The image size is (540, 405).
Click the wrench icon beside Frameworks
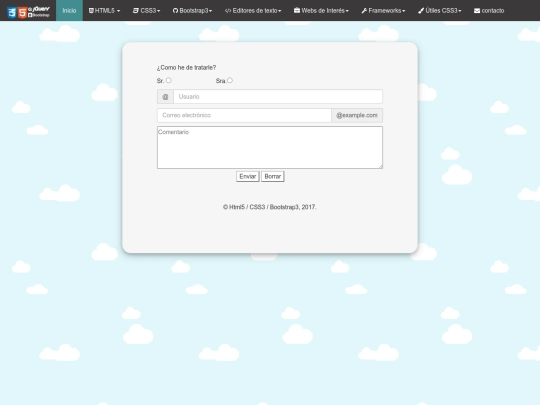point(364,11)
